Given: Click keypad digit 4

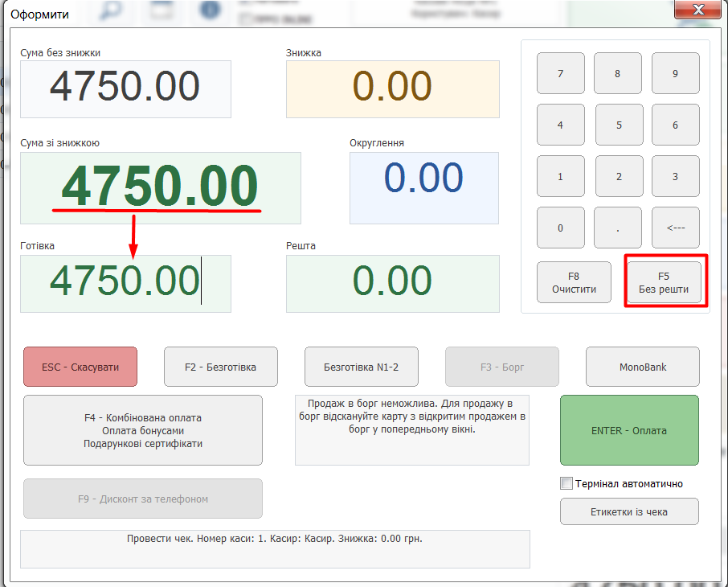Looking at the screenshot, I should pyautogui.click(x=560, y=125).
